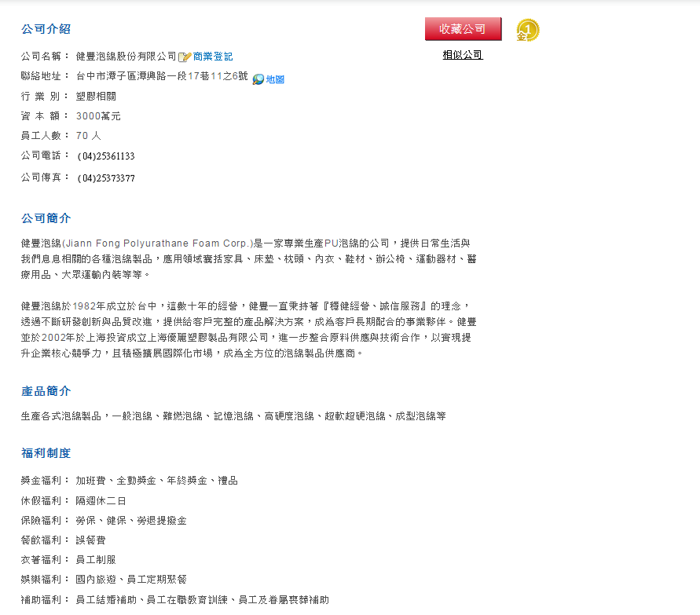Click entertainment benefits 國內旅遊、員工定期聚餐

pos(131,580)
